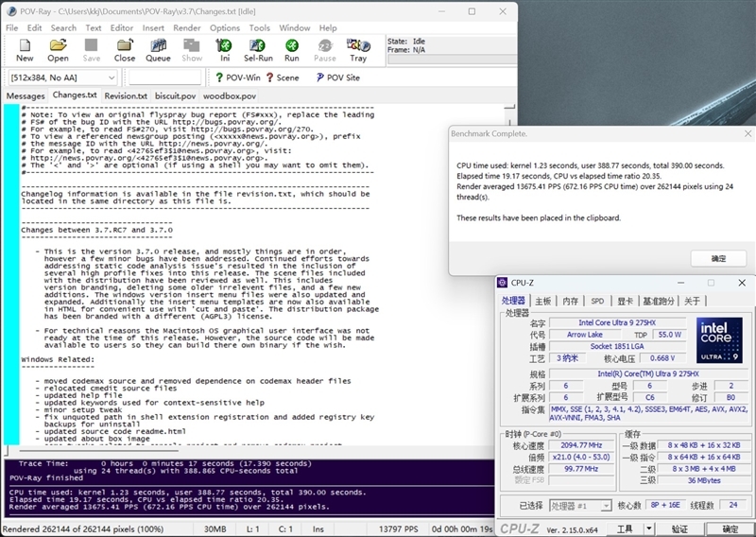This screenshot has width=756, height=537.
Task: Click the Show render window icon
Action: pyautogui.click(x=192, y=50)
